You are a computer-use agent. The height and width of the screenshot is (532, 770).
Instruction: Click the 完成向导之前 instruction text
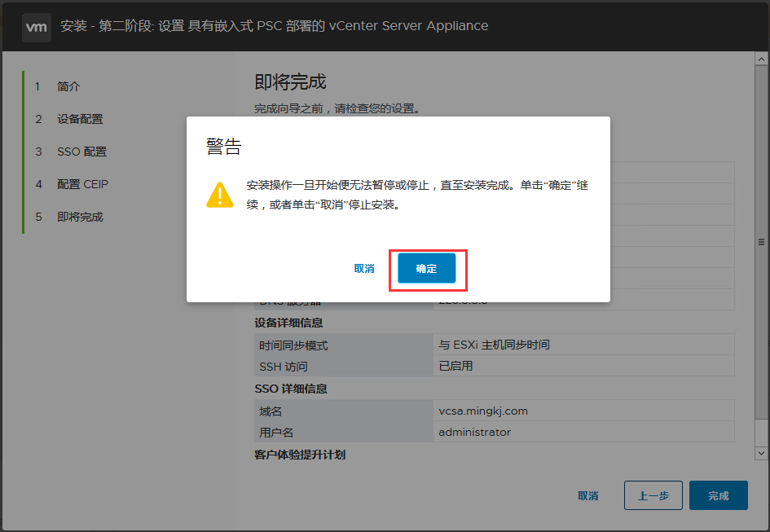(x=337, y=108)
